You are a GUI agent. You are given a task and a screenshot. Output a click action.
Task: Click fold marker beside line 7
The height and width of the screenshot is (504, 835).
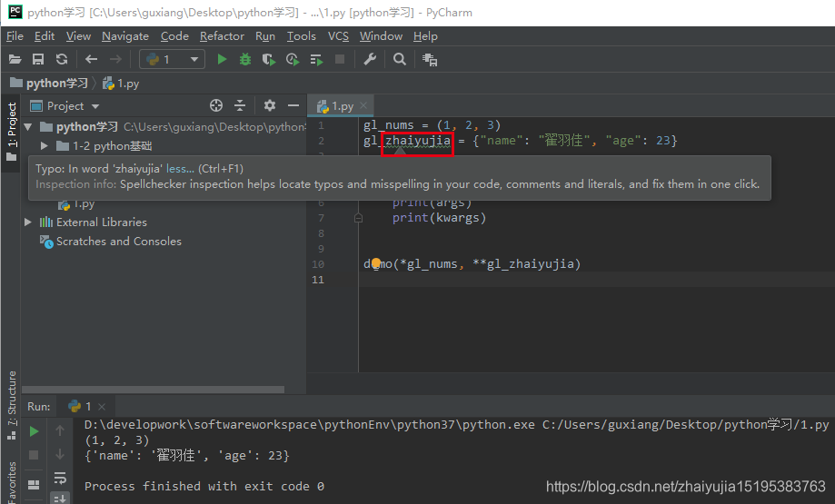coord(358,218)
